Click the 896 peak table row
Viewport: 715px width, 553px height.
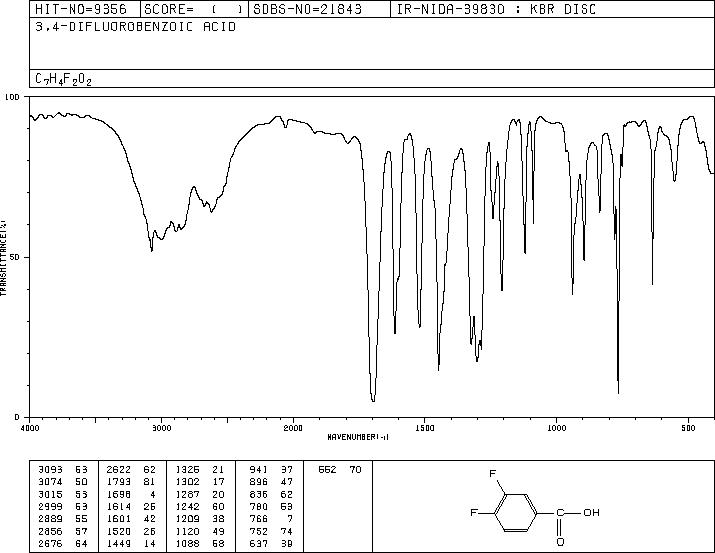pyautogui.click(x=271, y=482)
